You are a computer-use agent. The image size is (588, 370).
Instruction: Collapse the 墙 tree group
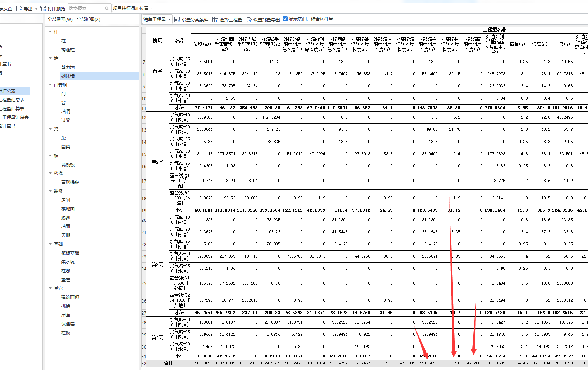tap(51, 58)
